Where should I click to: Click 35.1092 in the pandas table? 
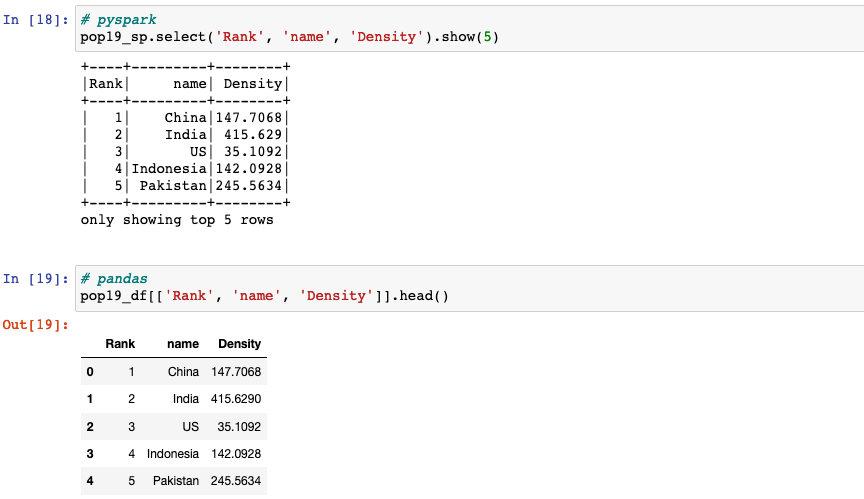pos(239,426)
